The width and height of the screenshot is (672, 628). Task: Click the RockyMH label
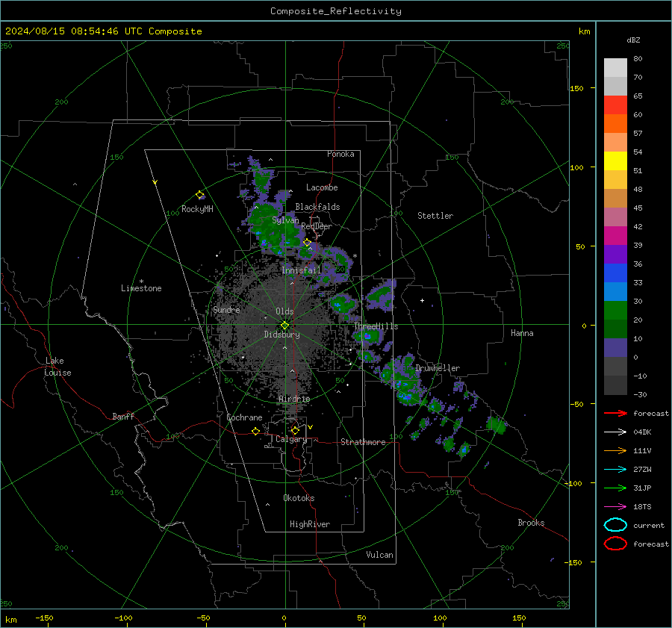[197, 209]
